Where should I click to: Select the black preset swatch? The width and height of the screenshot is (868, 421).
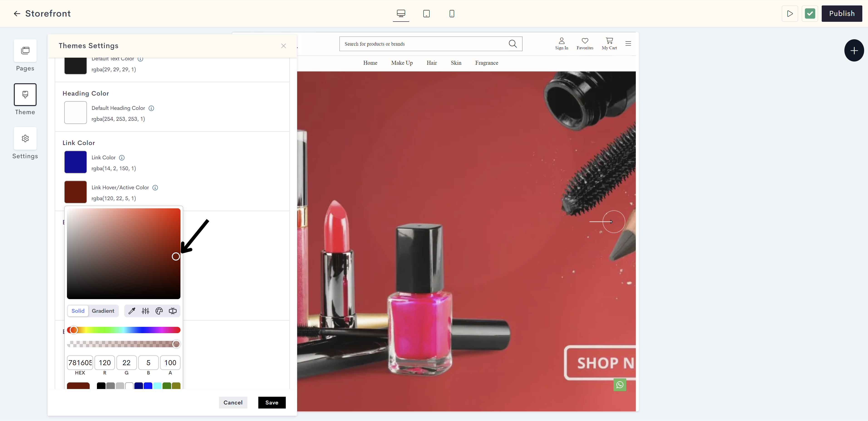point(101,386)
